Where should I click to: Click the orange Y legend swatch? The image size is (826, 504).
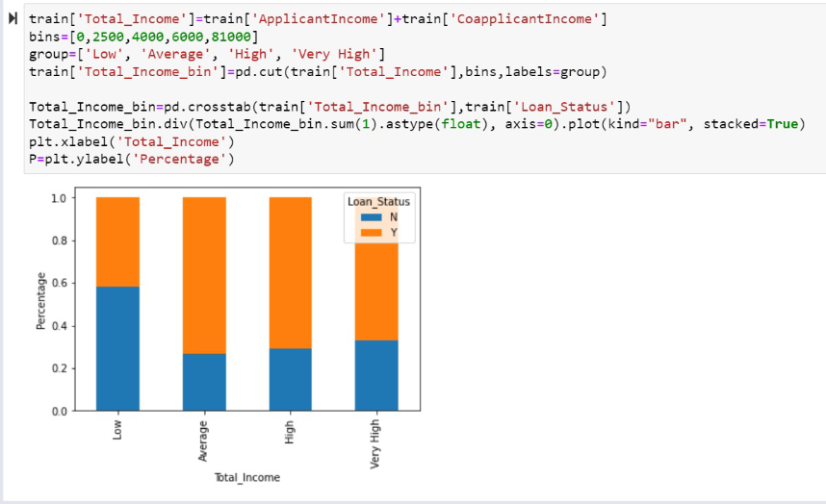tap(371, 233)
